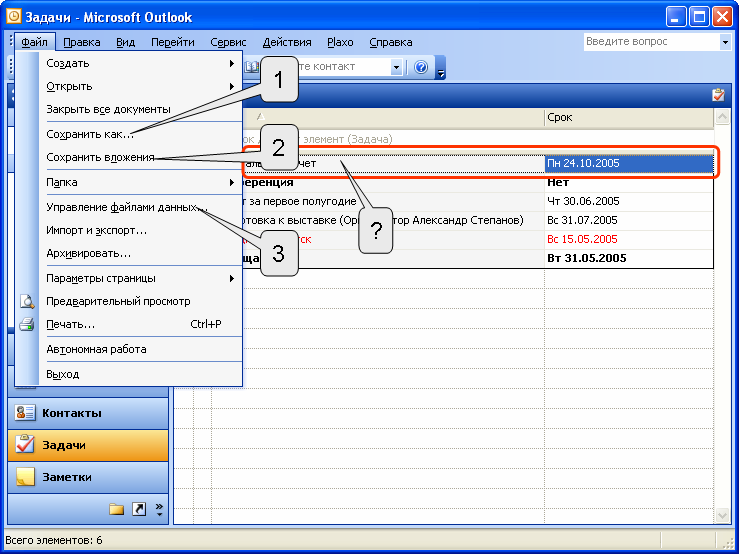Select the Срок cell reading Нет
The height and width of the screenshot is (554, 739).
click(629, 182)
